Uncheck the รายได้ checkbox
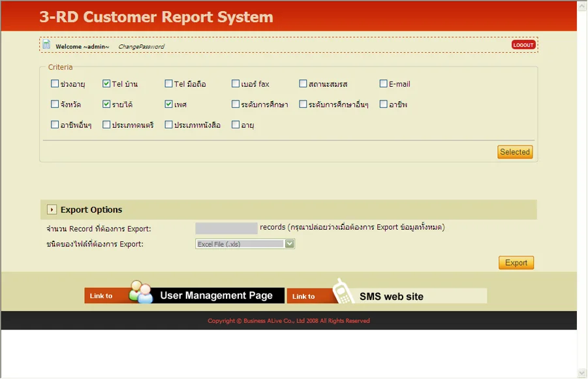This screenshot has height=379, width=588. click(106, 104)
